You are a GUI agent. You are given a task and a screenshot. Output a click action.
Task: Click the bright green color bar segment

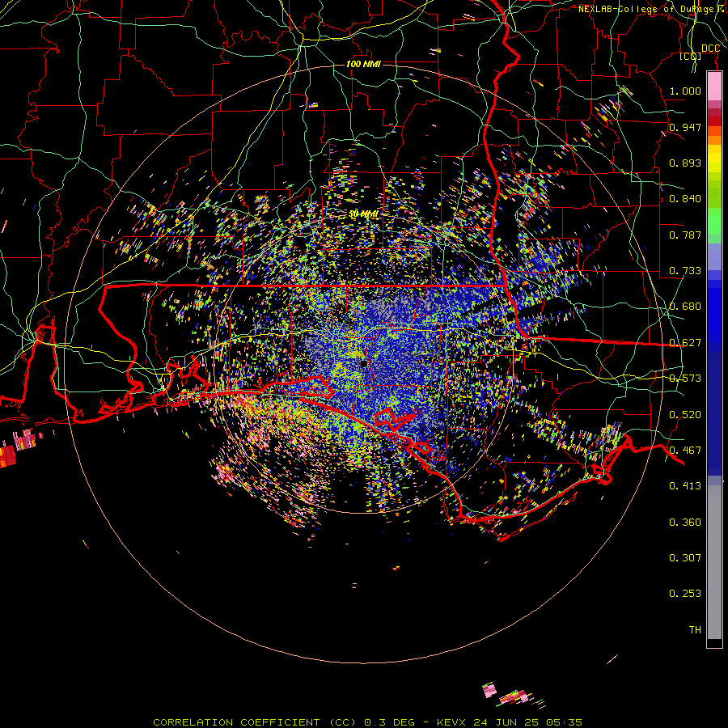(x=714, y=221)
